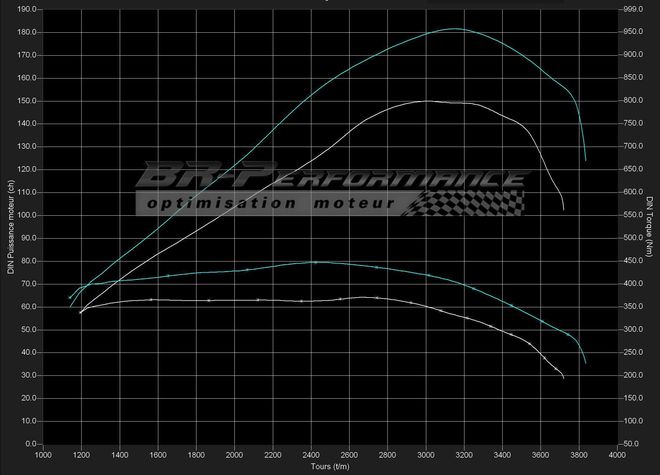Click the -50.0 label on the right axis
This screenshot has height=475, width=660.
[x=631, y=444]
